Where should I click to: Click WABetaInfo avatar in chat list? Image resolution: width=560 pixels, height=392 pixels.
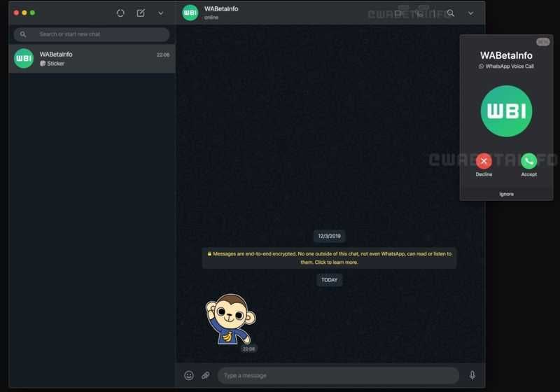coord(24,59)
